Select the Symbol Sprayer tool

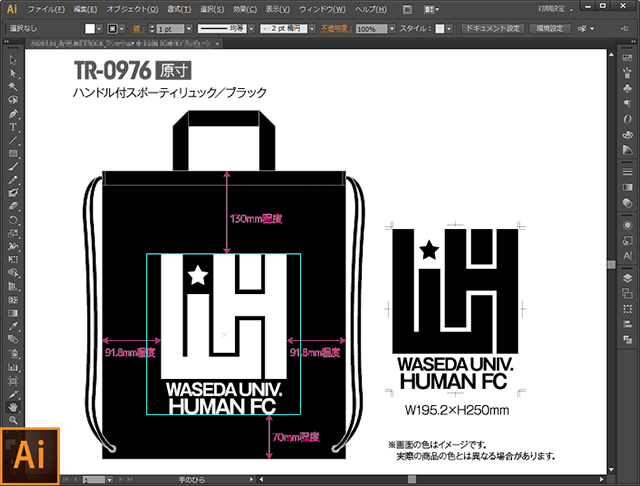point(13,353)
